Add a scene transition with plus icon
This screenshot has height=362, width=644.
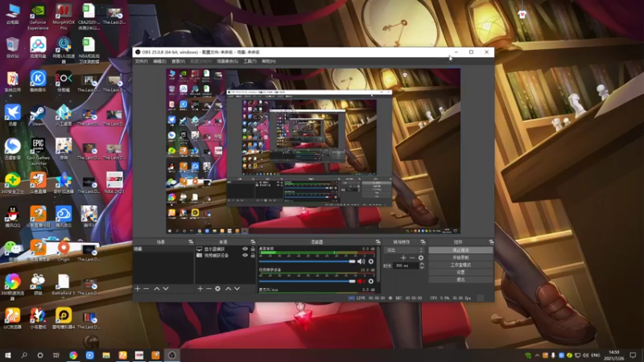point(403,257)
